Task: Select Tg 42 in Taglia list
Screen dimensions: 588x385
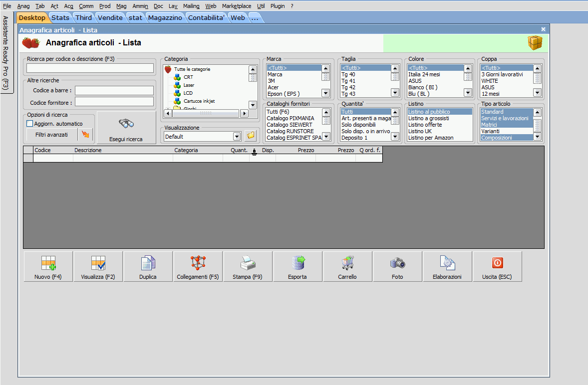Action: [365, 87]
